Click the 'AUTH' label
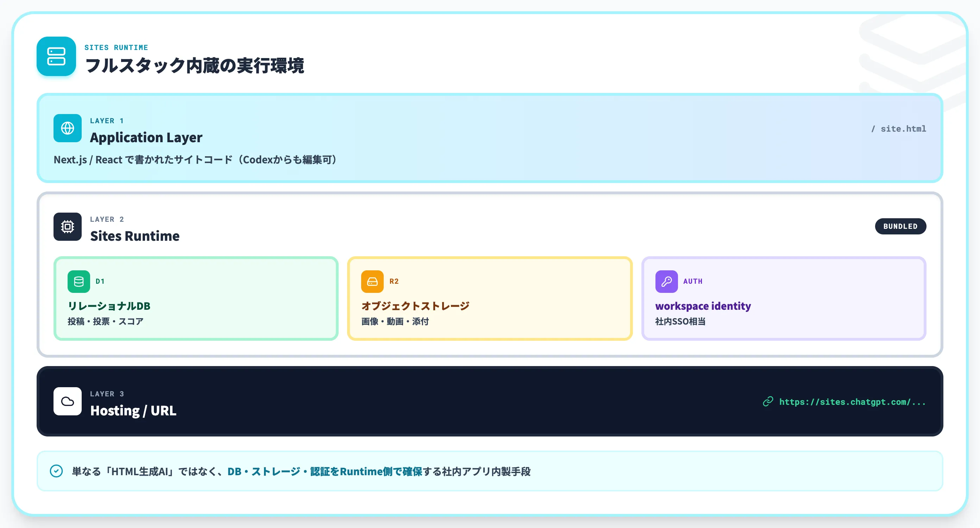 point(693,282)
